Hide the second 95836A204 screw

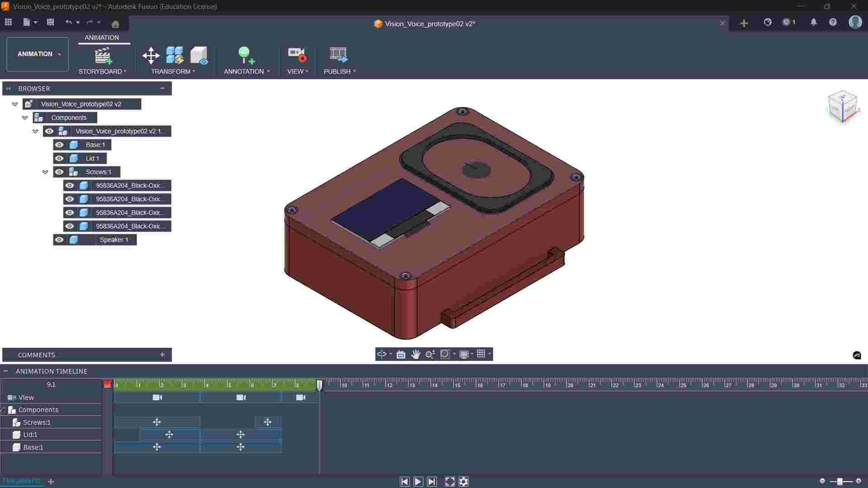70,199
